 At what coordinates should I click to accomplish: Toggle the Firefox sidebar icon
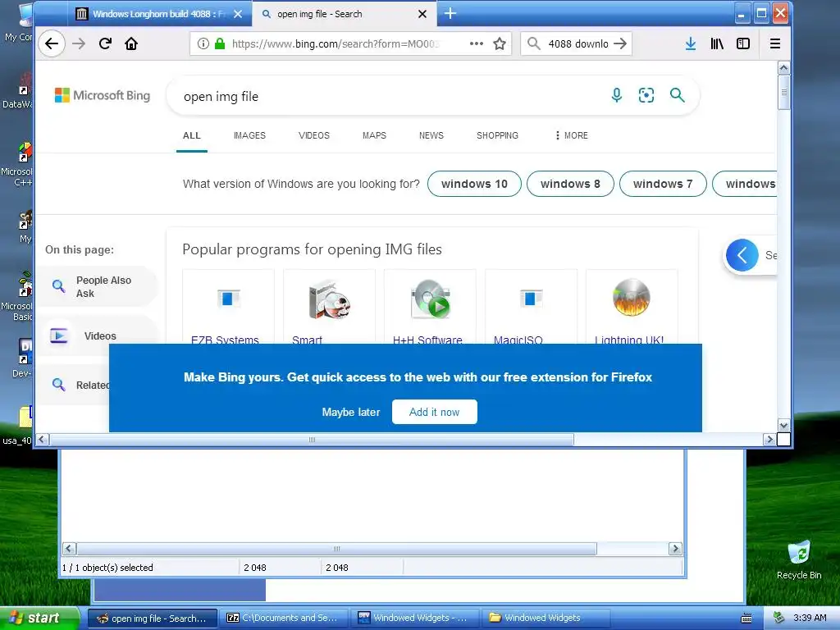coord(743,43)
